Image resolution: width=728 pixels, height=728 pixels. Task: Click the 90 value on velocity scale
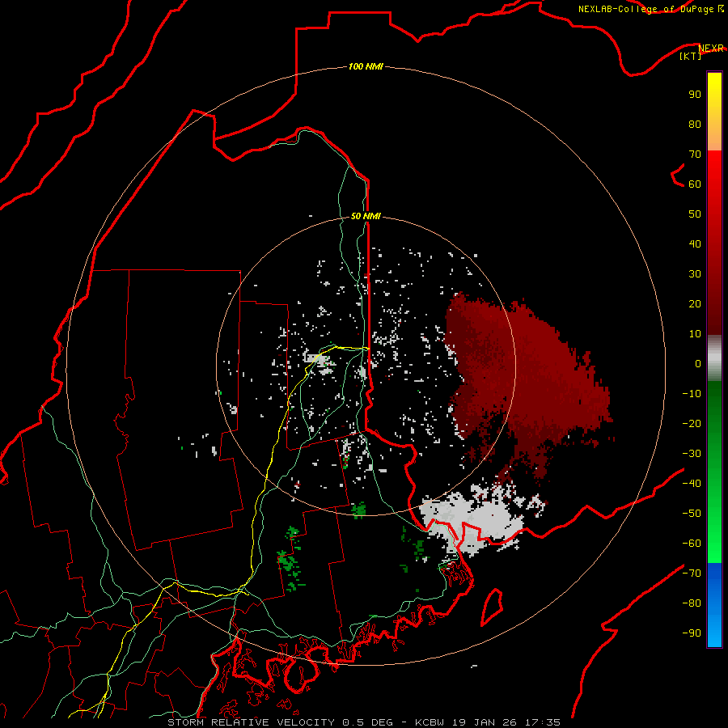point(695,95)
